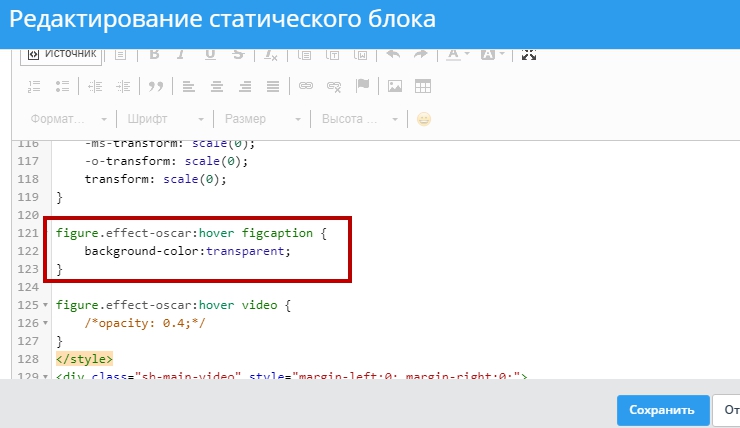
Task: Open the Шрифт font dropdown
Action: [165, 119]
